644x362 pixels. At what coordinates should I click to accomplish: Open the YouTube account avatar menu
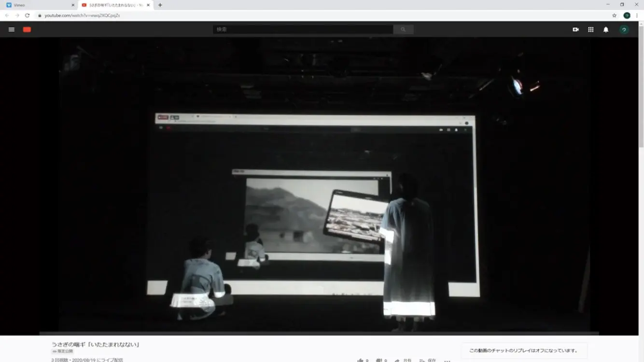[x=624, y=29]
